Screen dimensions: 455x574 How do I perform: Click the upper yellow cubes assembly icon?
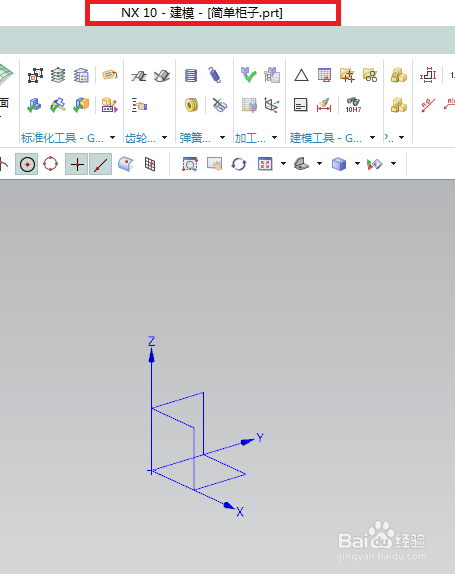click(399, 75)
